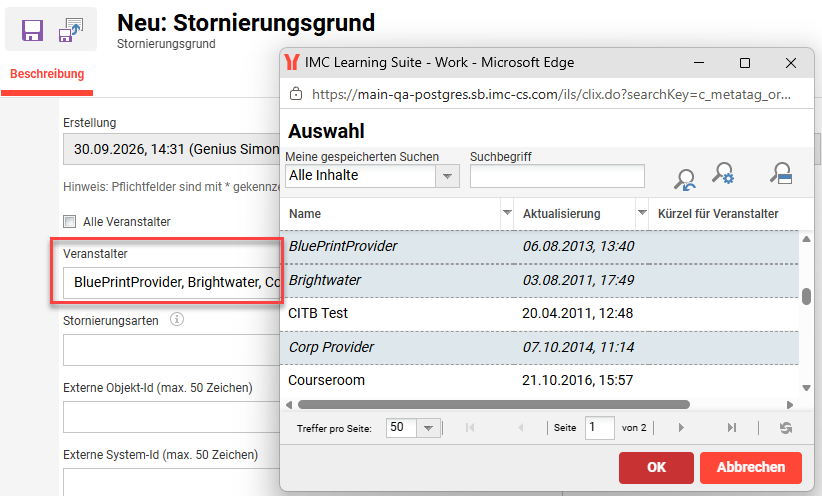
Task: Open the Name column sort dropdown
Action: coord(507,213)
